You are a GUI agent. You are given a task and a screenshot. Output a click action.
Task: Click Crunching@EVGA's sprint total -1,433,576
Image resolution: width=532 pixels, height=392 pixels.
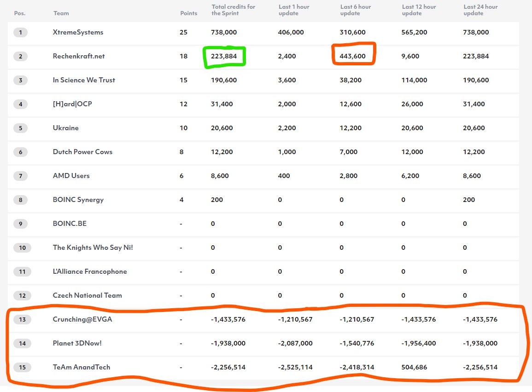(228, 319)
